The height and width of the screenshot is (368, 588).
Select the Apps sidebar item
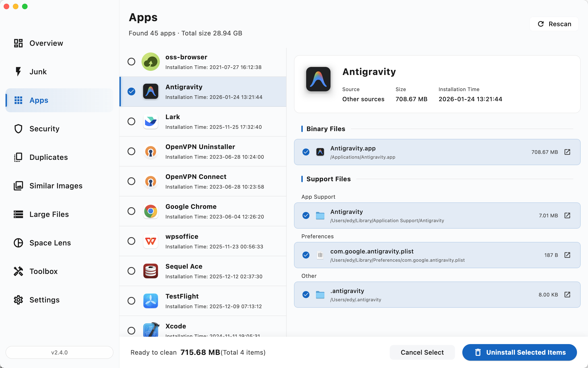(59, 100)
